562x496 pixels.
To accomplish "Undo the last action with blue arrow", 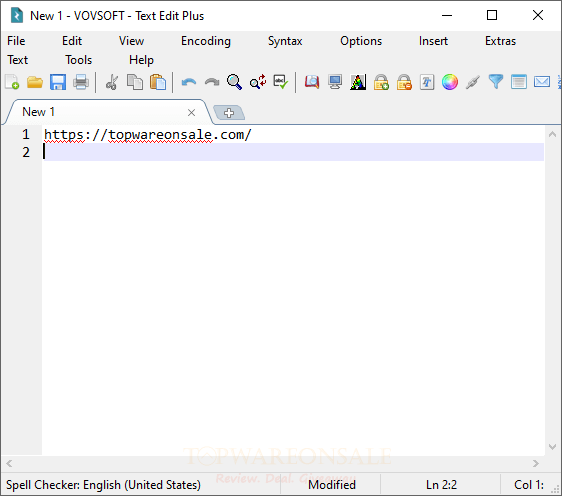I will point(189,82).
